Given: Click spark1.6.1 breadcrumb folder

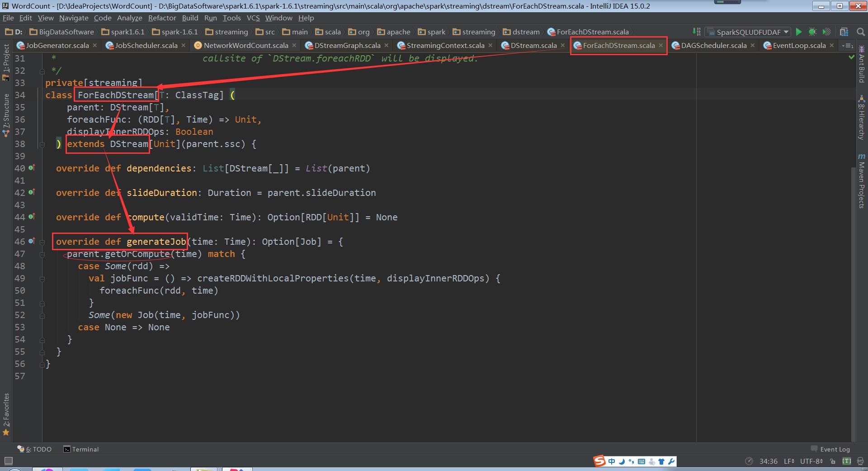Looking at the screenshot, I should tap(123, 32).
